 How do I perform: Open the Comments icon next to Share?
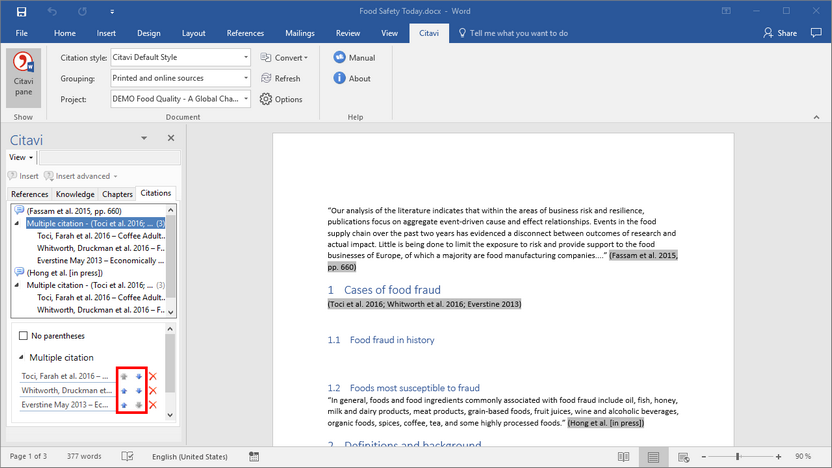point(816,33)
